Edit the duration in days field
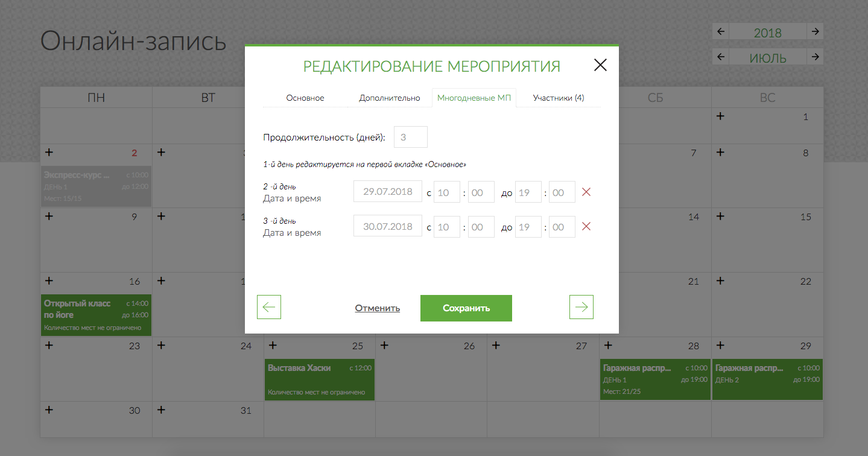The image size is (868, 456). 410,138
